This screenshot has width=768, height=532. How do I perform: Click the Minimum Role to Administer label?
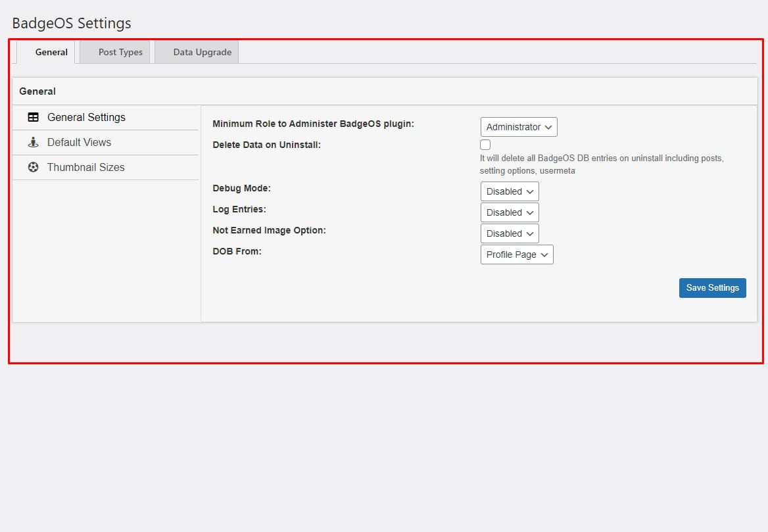point(313,124)
